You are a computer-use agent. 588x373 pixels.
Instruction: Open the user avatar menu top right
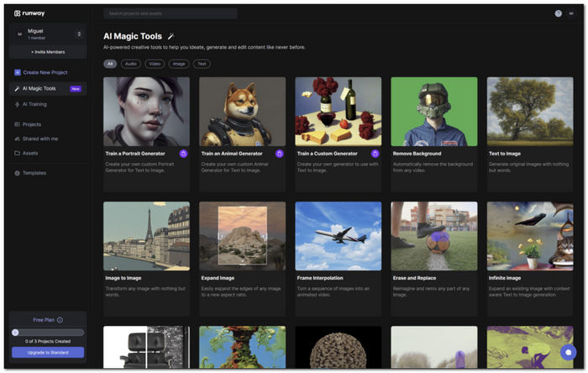(x=571, y=13)
